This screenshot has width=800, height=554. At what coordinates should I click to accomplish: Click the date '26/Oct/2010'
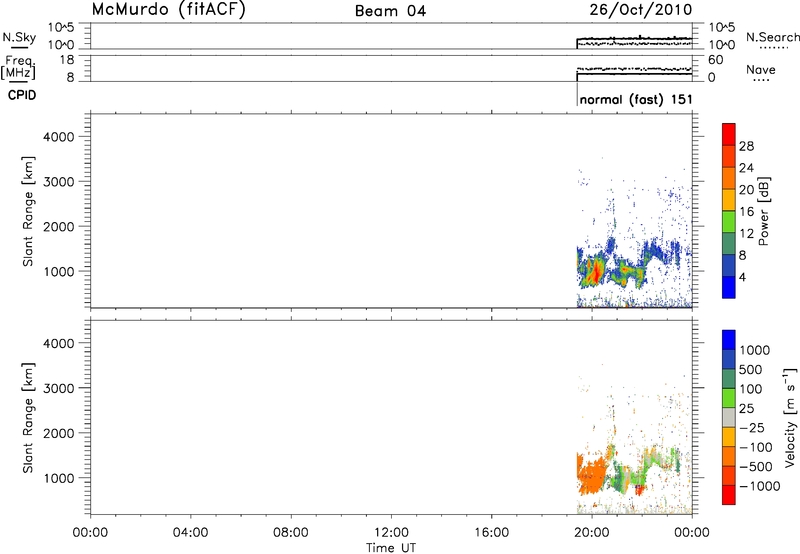(x=641, y=10)
